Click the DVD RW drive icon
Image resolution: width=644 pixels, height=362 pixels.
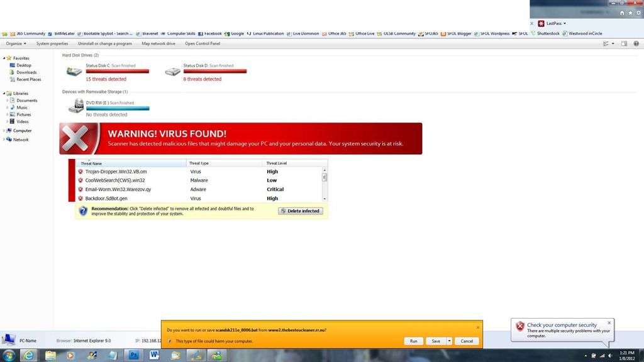(76, 106)
